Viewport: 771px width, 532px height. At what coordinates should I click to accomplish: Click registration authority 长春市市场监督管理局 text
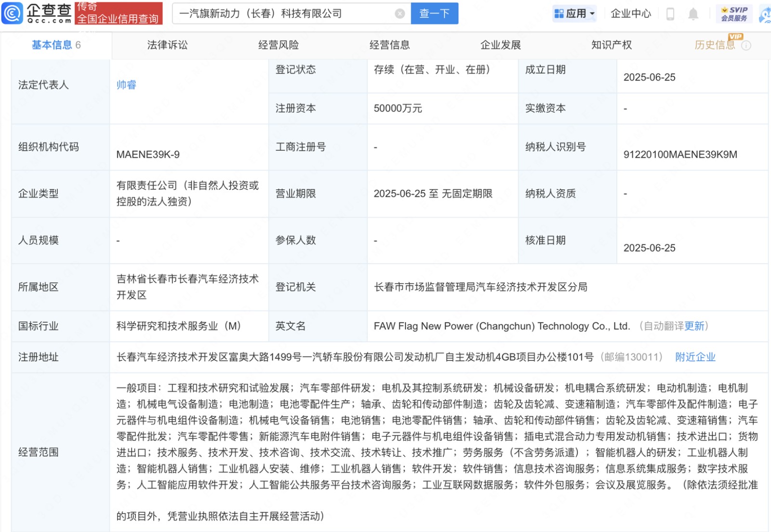(x=481, y=287)
